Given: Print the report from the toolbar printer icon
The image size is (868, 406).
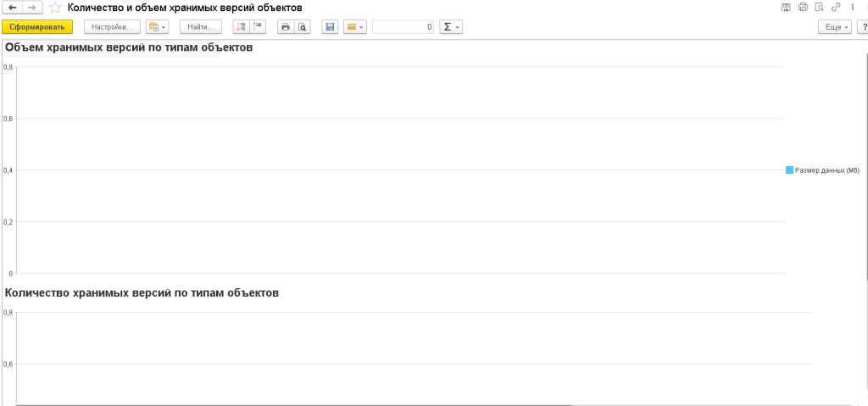Looking at the screenshot, I should pos(286,26).
